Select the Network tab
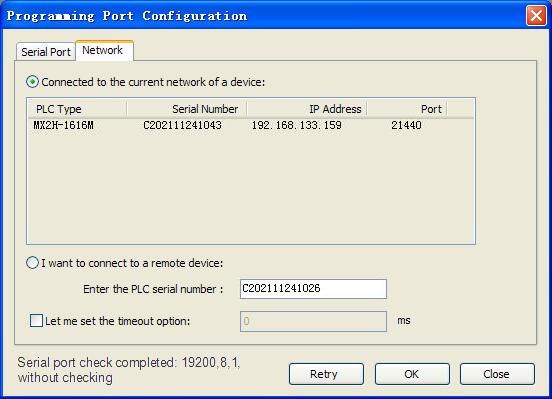Screen dimensions: 552x399 104,50
